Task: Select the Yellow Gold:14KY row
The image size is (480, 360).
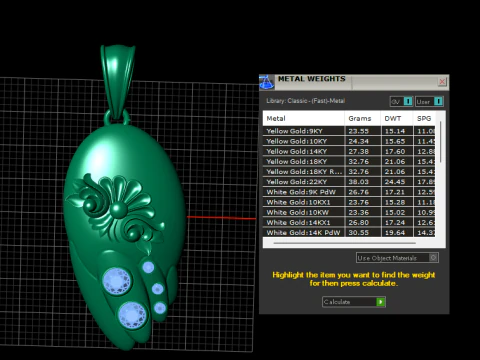Action: pyautogui.click(x=349, y=151)
